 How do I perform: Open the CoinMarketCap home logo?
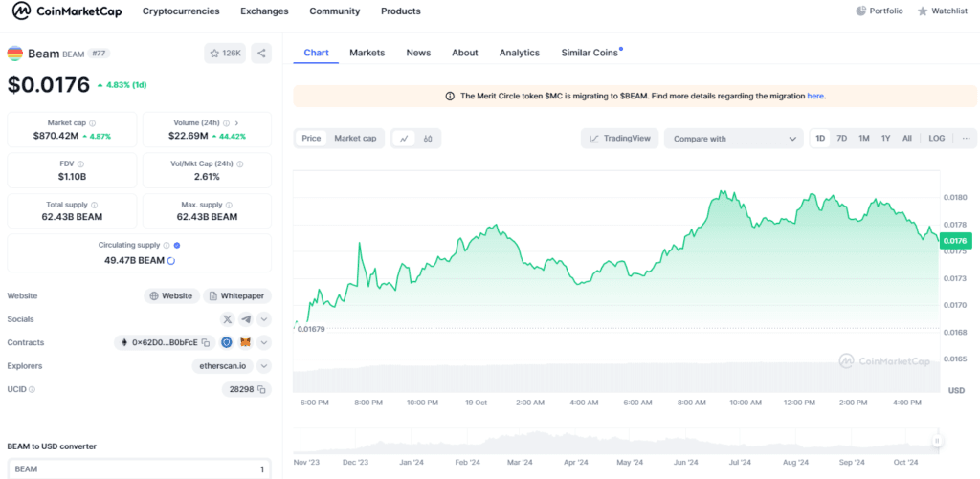[x=67, y=11]
